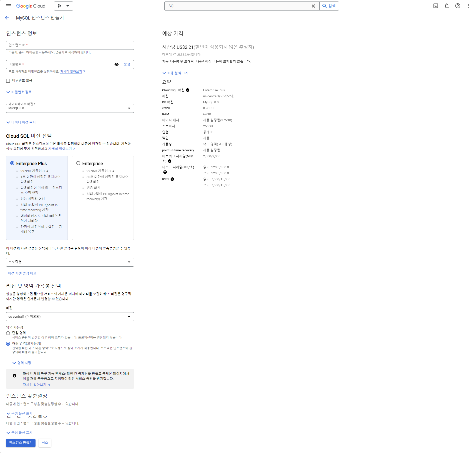
Task: Click the search magnifier icon
Action: tap(324, 6)
